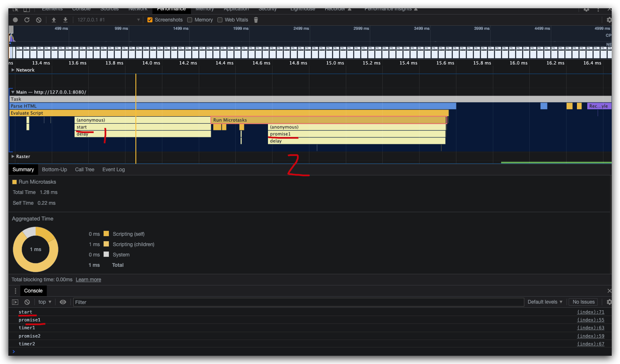Uncheck the Screenshots checkbox
Image resolution: width=620 pixels, height=364 pixels.
point(150,20)
